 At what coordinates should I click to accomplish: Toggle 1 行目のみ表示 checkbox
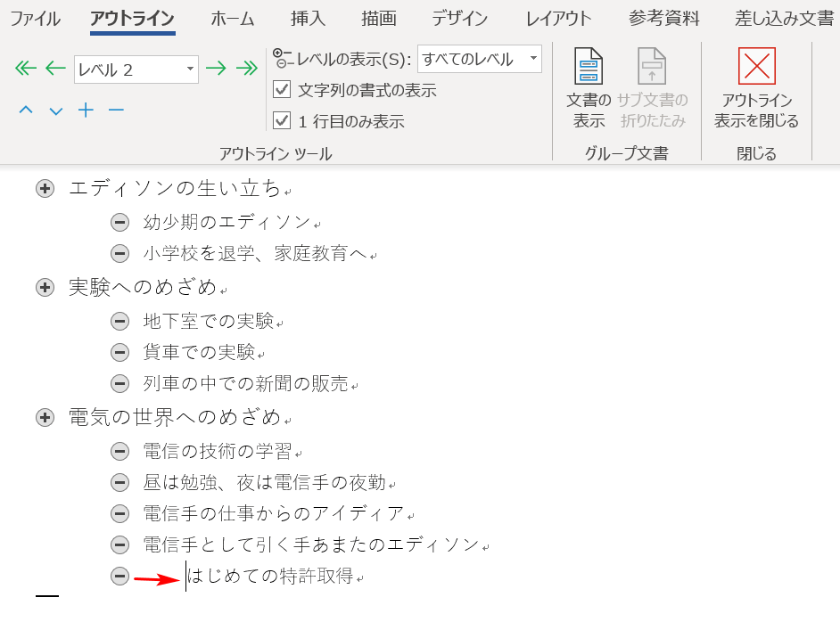click(x=282, y=121)
